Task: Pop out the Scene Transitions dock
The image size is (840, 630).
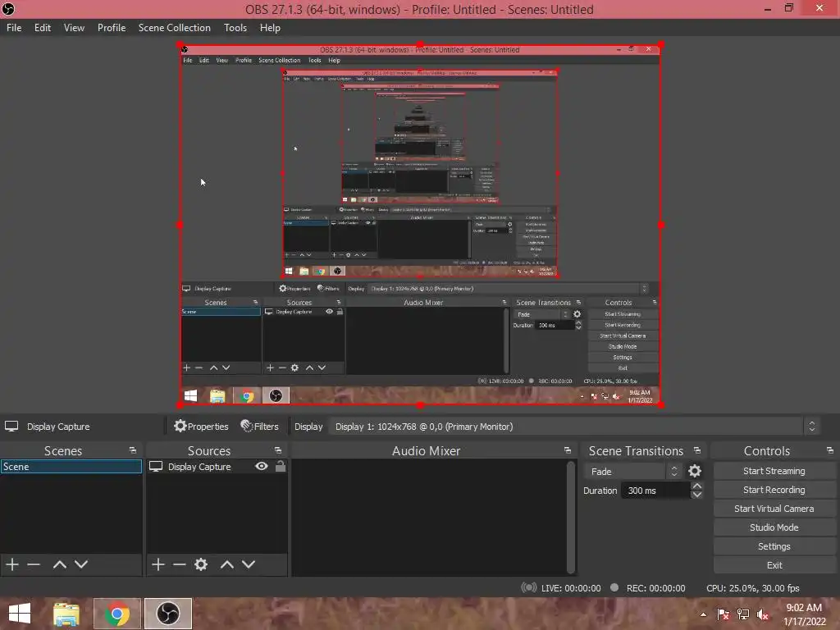Action: coord(697,450)
